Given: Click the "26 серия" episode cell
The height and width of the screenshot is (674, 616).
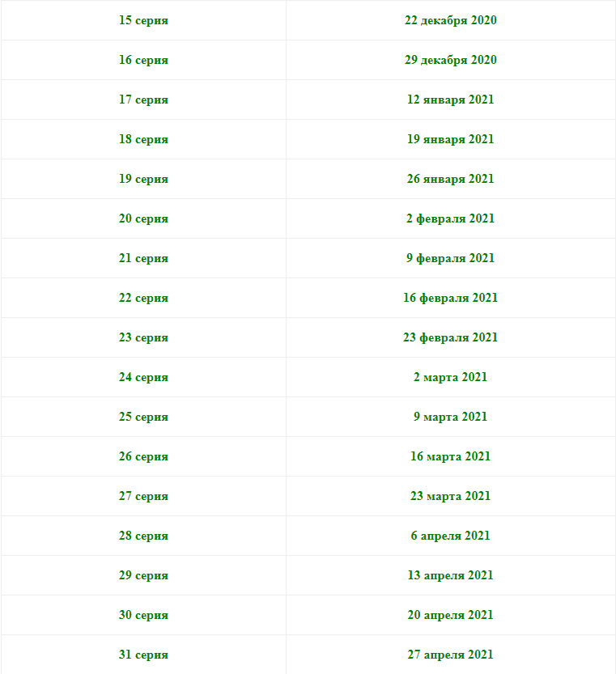Looking at the screenshot, I should [x=143, y=456].
